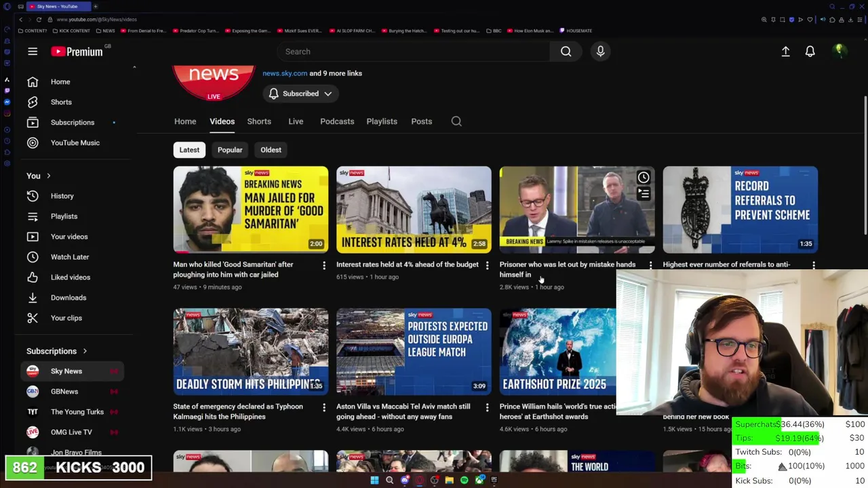Open Subscriptions in the sidebar
868x488 pixels.
click(x=73, y=122)
